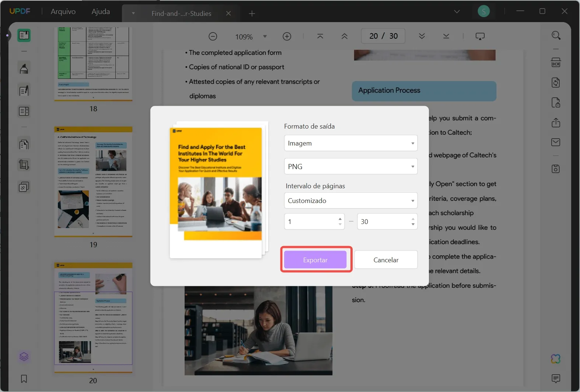
Task: Click the end page input field
Action: click(387, 221)
